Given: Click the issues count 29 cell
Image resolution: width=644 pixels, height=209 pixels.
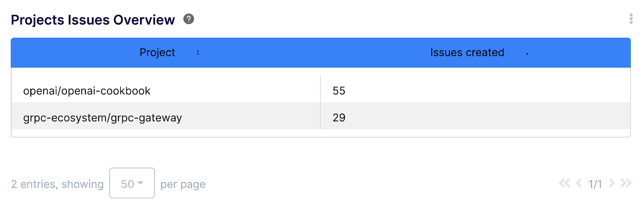Looking at the screenshot, I should pyautogui.click(x=339, y=118).
